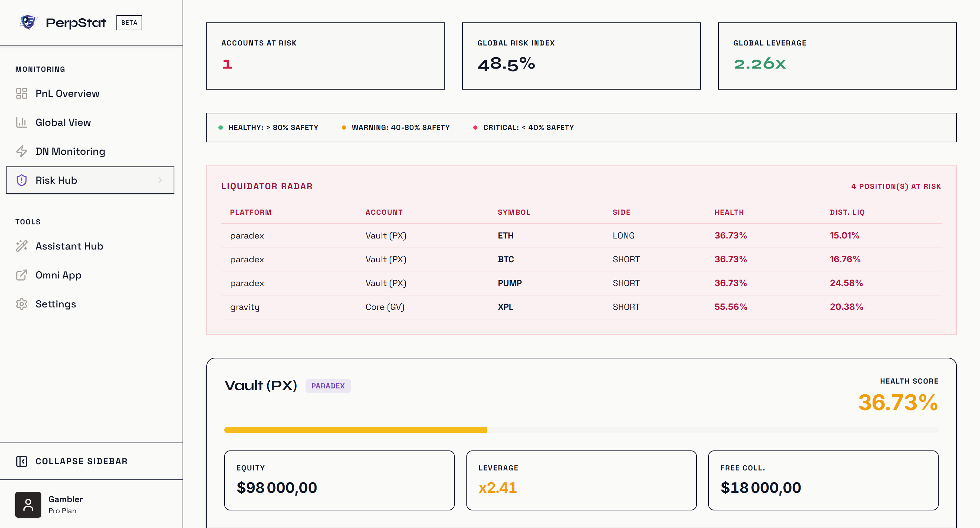Click the Assistant Hub magic wand icon
This screenshot has width=980, height=528.
(22, 246)
